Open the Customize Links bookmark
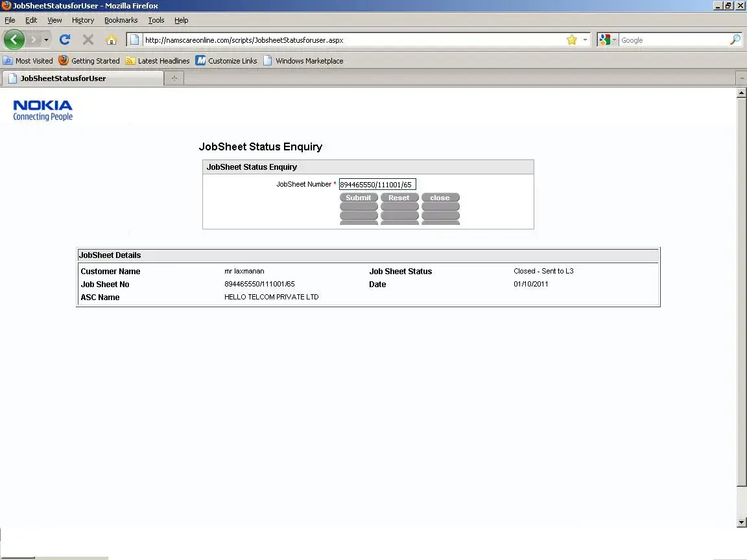The width and height of the screenshot is (747, 560). (226, 61)
